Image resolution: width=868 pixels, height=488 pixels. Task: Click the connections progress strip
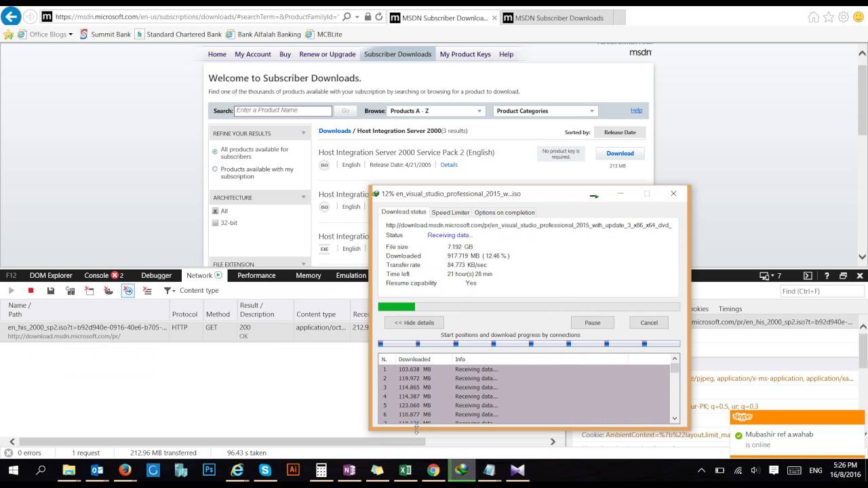(x=529, y=344)
